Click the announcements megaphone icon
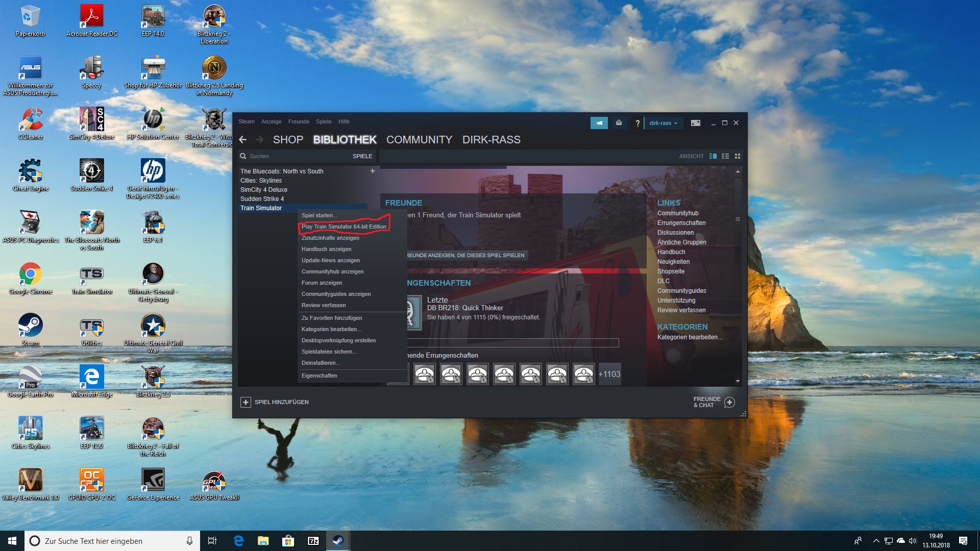This screenshot has width=980, height=551. pyautogui.click(x=599, y=123)
